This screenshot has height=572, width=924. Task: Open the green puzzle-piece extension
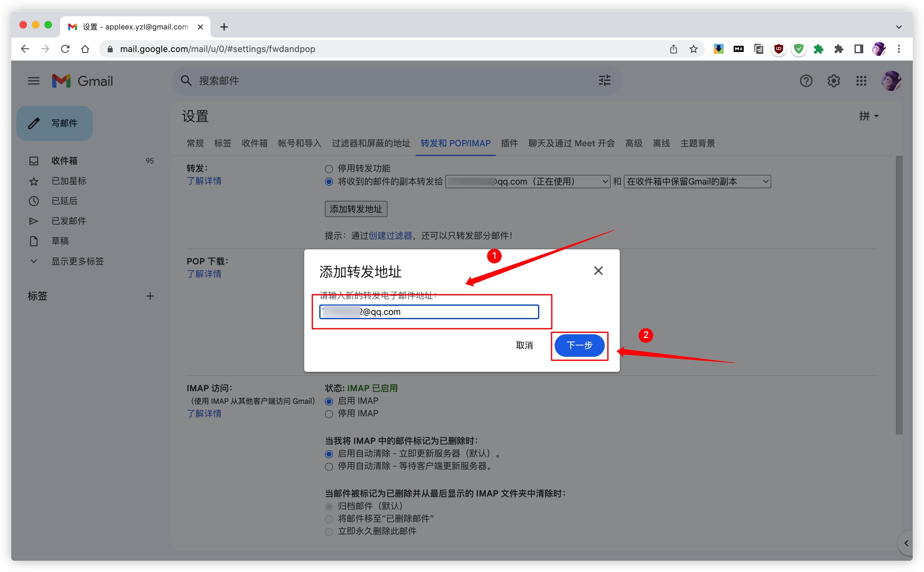(x=818, y=49)
